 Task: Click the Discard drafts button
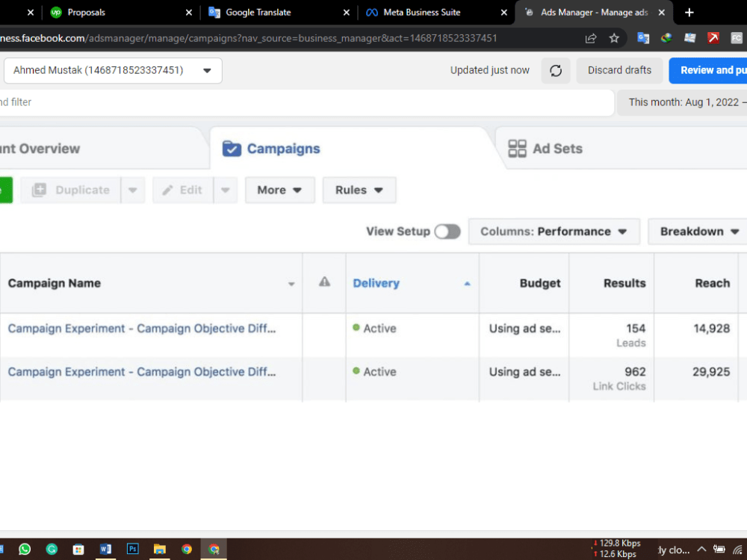pos(619,70)
